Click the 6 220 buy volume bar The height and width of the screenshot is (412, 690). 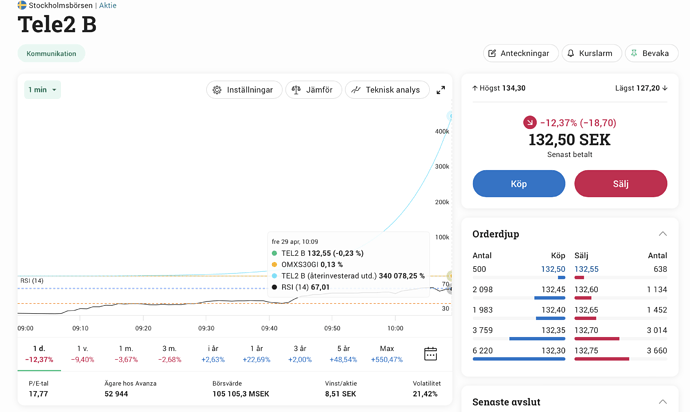[519, 359]
